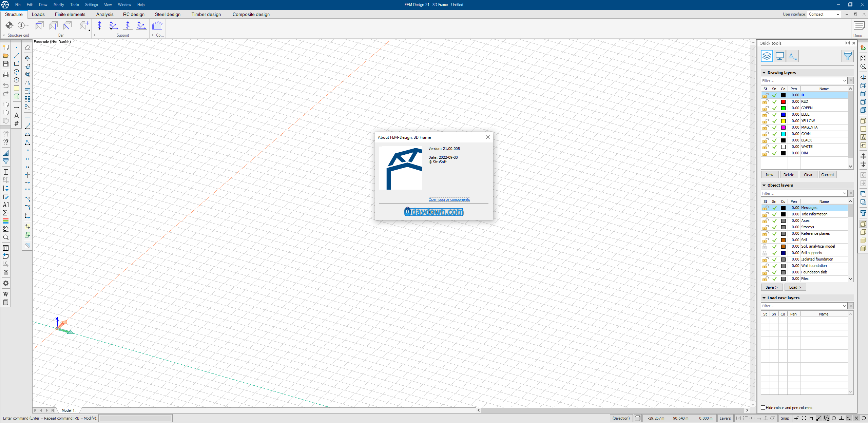Toggle lock status of YELLOW drawing layer
This screenshot has width=868, height=423.
pyautogui.click(x=765, y=121)
